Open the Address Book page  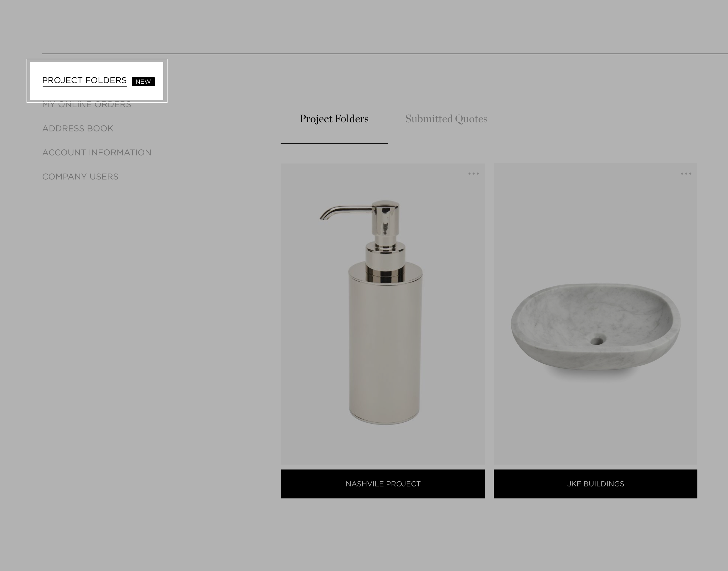[x=77, y=128]
